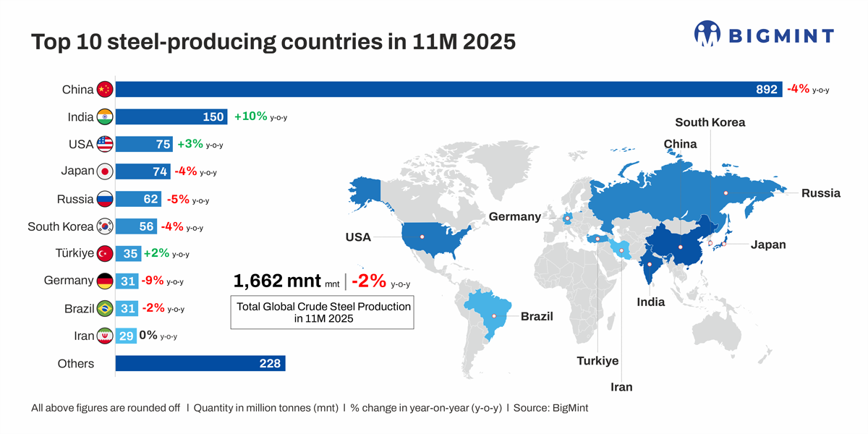Click the Source: BigMint footer text
The width and height of the screenshot is (868, 434).
[x=551, y=407]
